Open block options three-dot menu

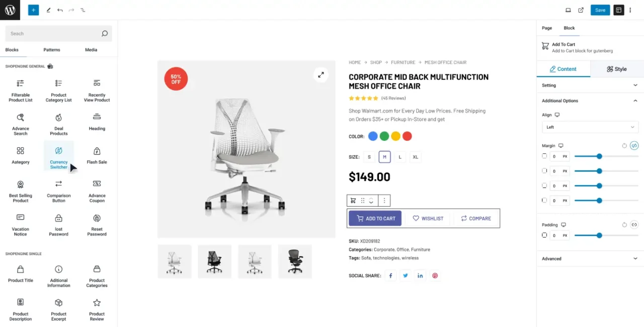[x=384, y=200]
